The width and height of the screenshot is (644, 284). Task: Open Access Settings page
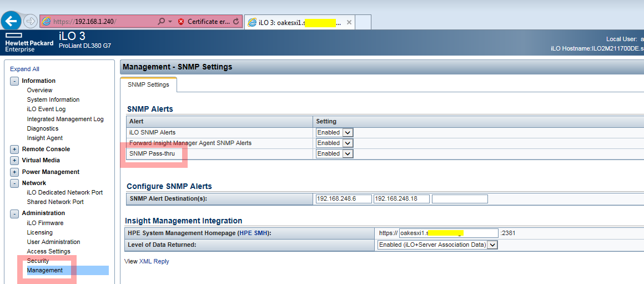(48, 251)
